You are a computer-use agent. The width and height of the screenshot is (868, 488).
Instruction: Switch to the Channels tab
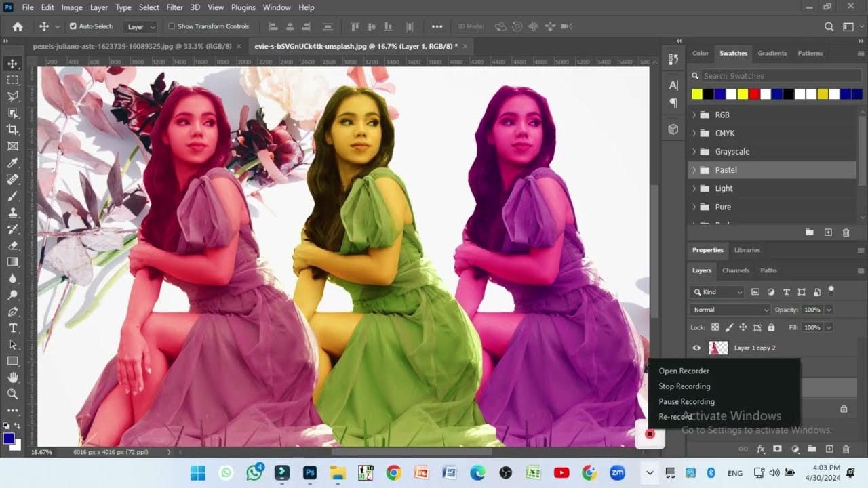point(735,270)
